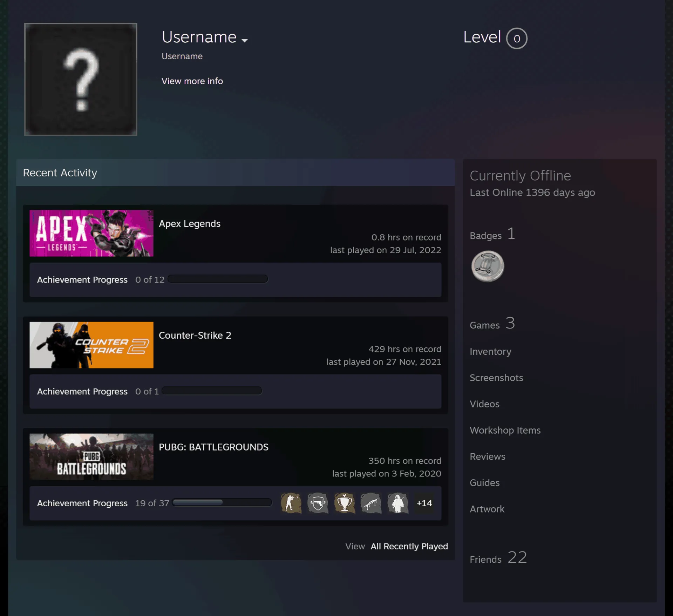The width and height of the screenshot is (673, 616).
Task: Open the Apex Legends game banner
Action: [91, 233]
